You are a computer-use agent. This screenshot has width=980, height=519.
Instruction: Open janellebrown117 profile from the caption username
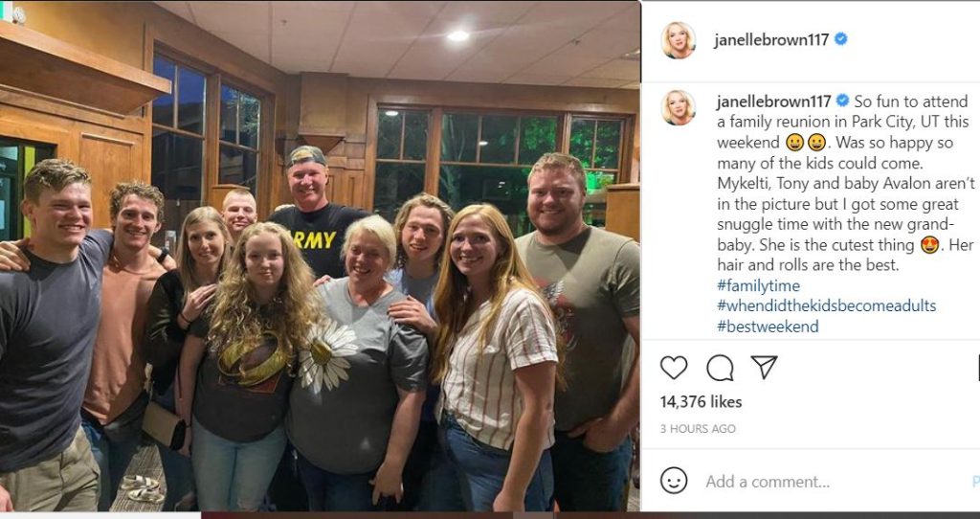pos(773,102)
